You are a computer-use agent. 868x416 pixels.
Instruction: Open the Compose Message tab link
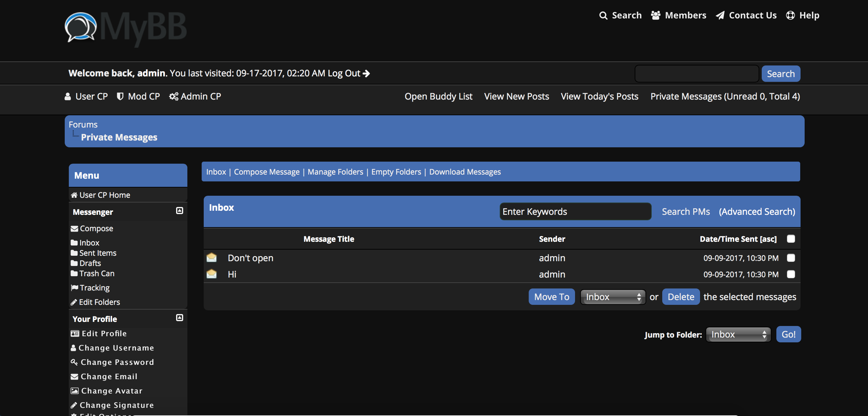click(266, 172)
